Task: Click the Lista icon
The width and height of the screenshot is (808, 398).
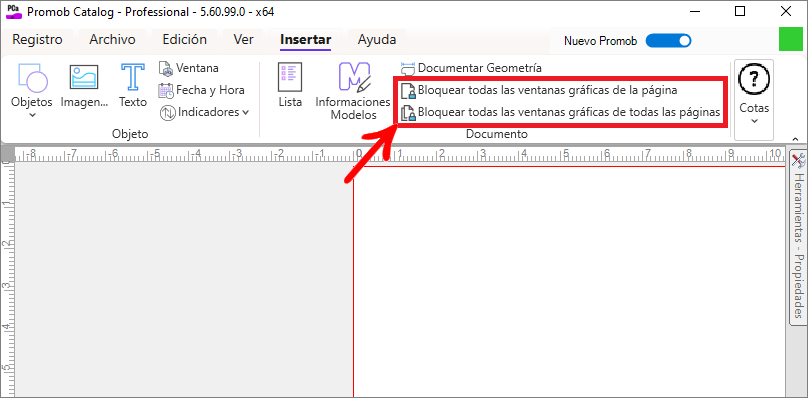Action: click(x=290, y=86)
